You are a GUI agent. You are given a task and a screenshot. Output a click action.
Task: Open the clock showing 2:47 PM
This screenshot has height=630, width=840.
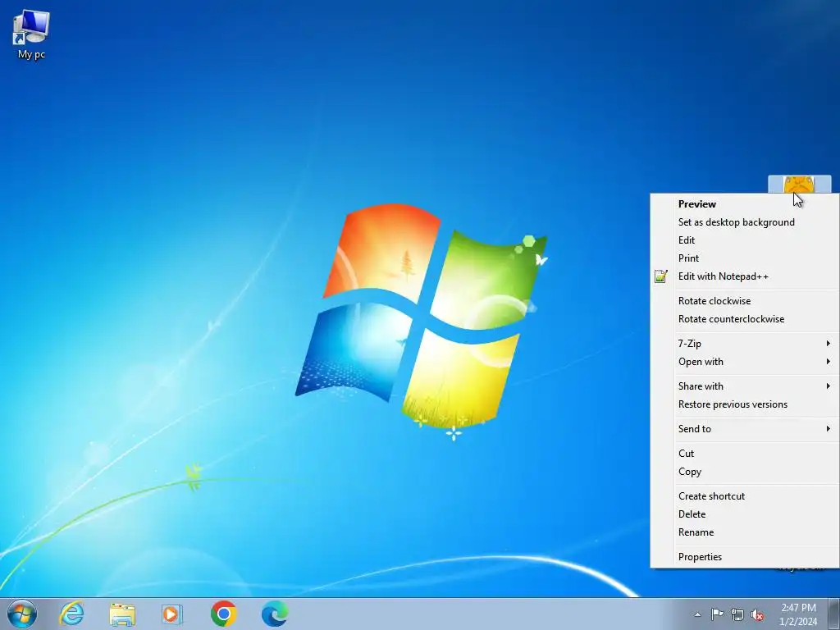pos(798,614)
